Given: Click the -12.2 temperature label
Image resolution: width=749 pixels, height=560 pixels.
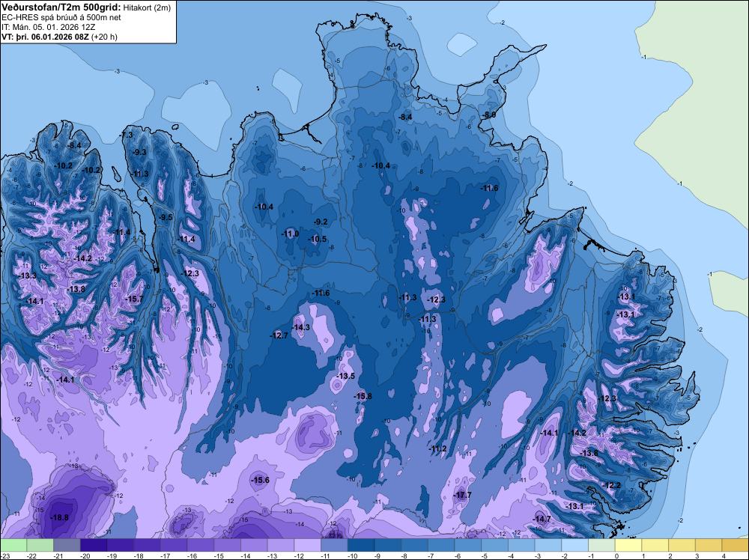Looking at the screenshot, I should pos(611,486).
